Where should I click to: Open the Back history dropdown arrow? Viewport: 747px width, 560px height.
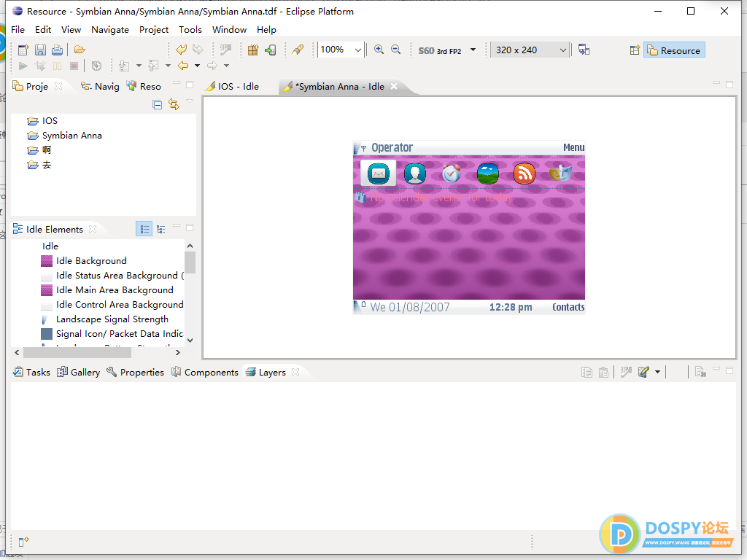(x=197, y=66)
